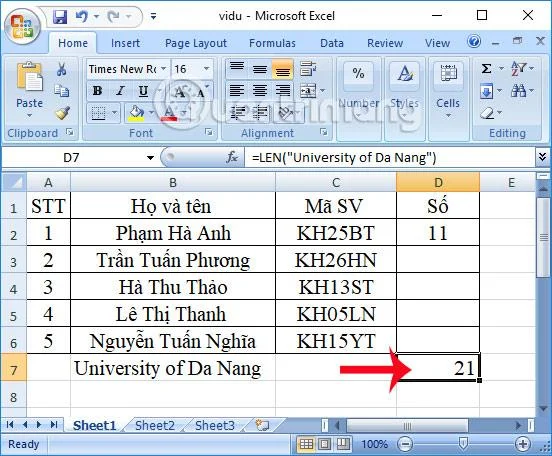Switch to the Page Layout tab

pyautogui.click(x=196, y=43)
